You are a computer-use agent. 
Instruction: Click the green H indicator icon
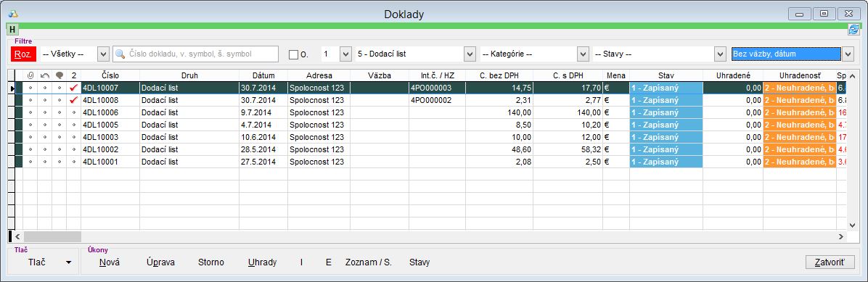click(x=13, y=29)
